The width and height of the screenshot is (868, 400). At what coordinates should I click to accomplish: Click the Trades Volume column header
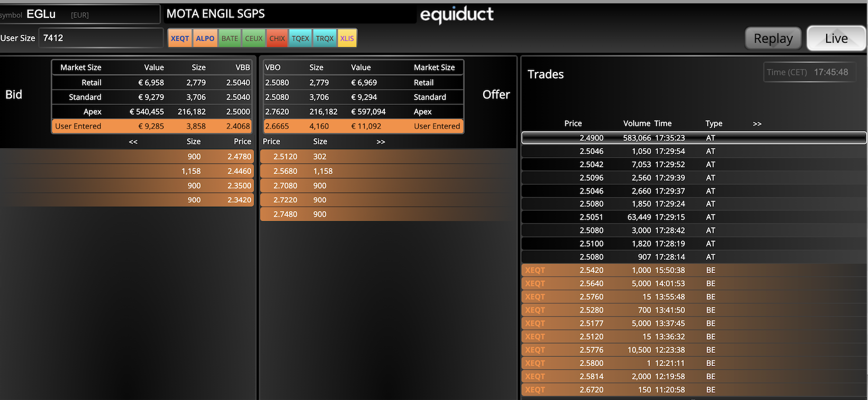(637, 123)
